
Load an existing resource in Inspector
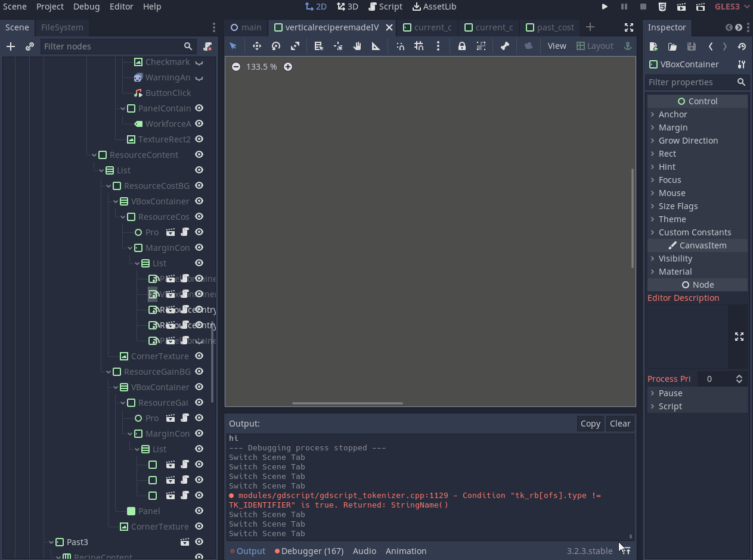pos(673,46)
